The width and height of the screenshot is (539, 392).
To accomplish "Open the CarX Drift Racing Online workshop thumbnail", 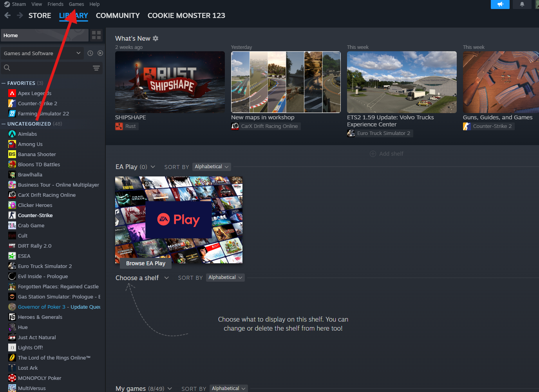I will click(286, 82).
